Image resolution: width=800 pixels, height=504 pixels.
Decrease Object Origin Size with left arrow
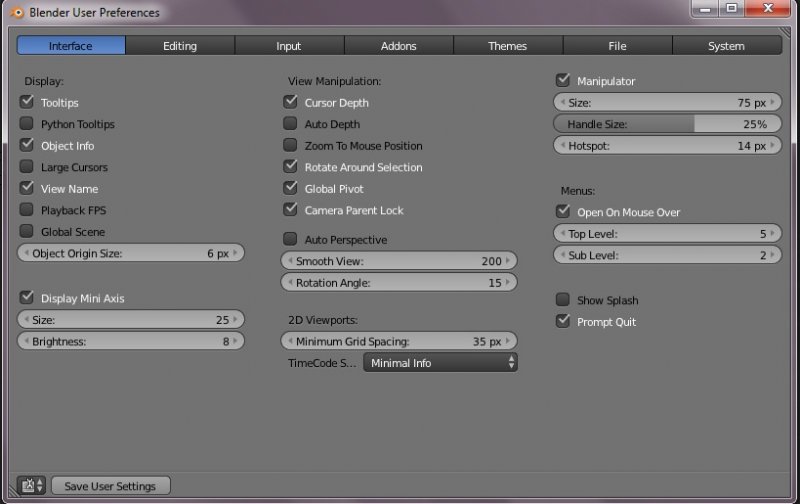point(26,253)
